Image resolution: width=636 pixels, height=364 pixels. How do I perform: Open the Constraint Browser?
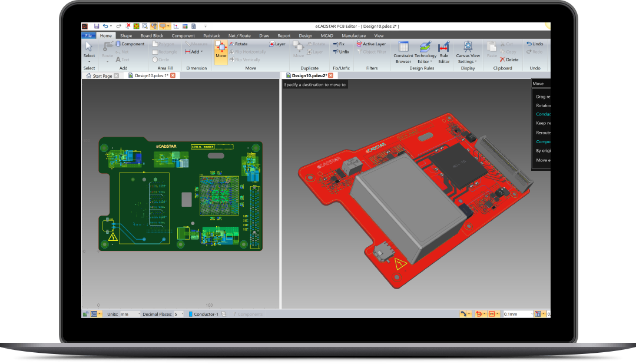(x=403, y=52)
